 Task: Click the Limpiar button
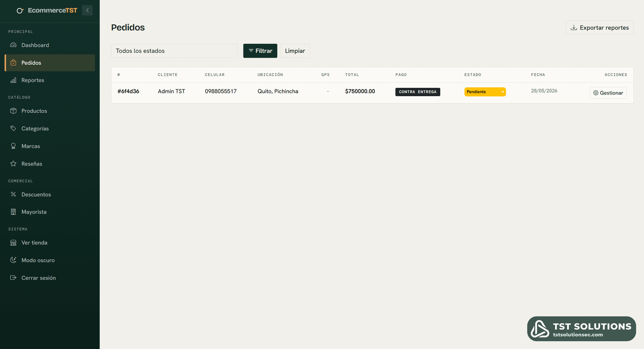[x=295, y=51]
